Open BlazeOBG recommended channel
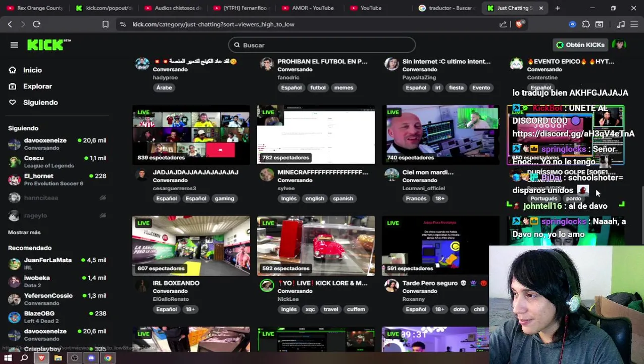The image size is (644, 364). [58, 317]
